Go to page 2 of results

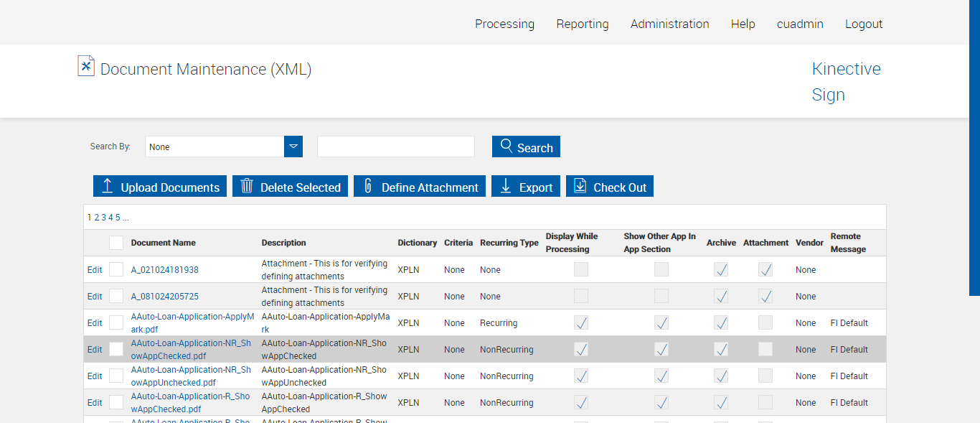(97, 218)
